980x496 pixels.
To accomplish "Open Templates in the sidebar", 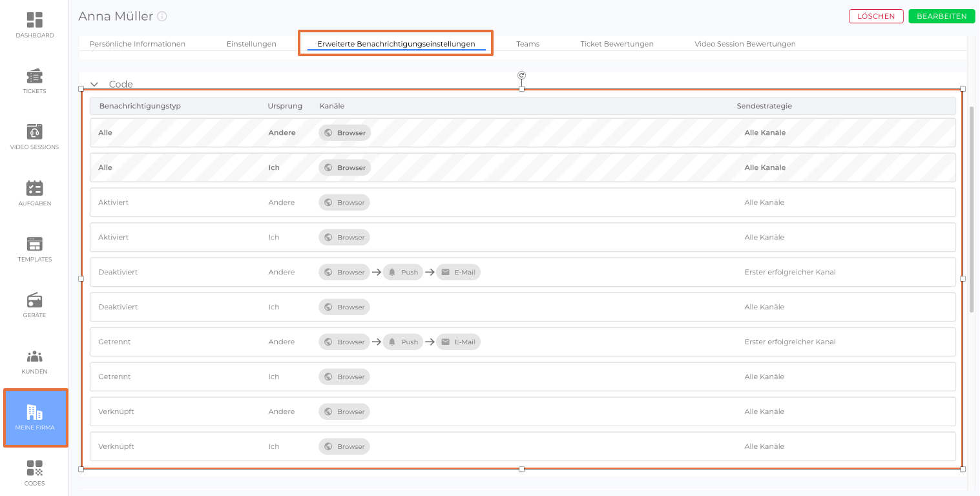I will coord(34,249).
